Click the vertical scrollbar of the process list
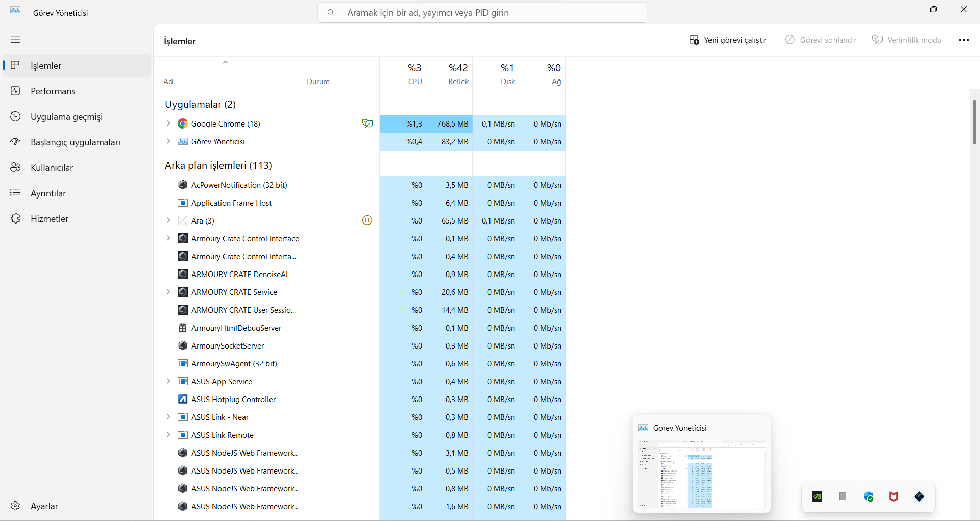 coord(975,122)
